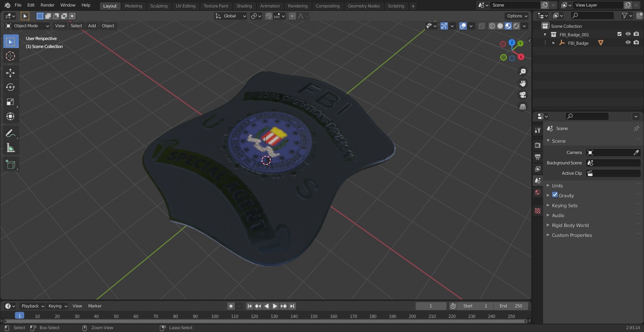Activate the Scale tool
644x332 pixels.
(x=10, y=102)
